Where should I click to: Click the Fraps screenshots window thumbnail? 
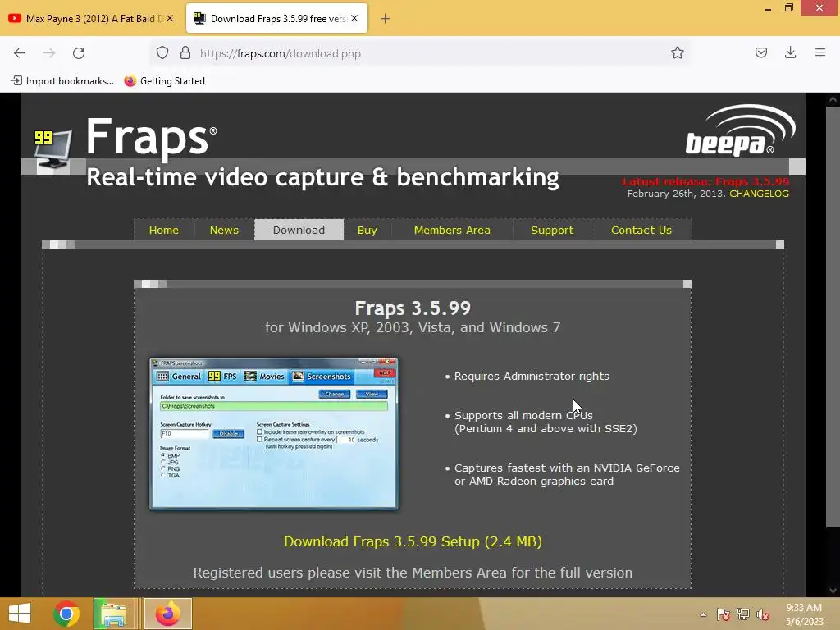[274, 433]
